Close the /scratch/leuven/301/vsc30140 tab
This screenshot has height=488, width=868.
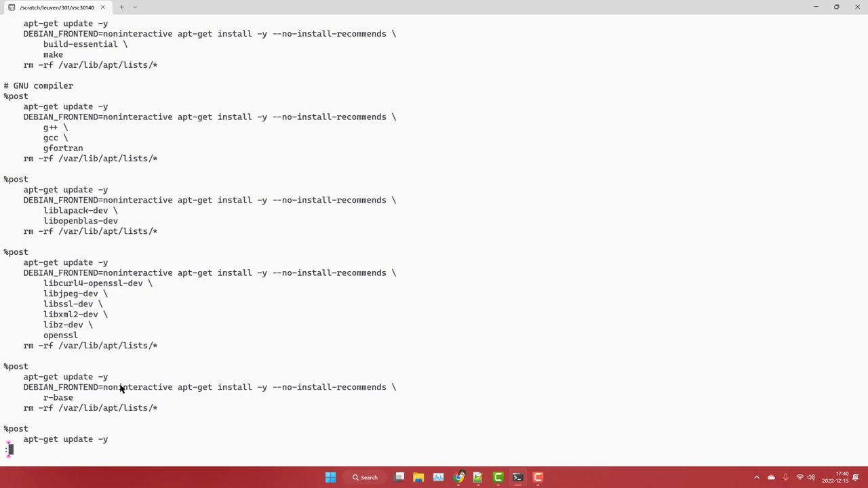[102, 7]
